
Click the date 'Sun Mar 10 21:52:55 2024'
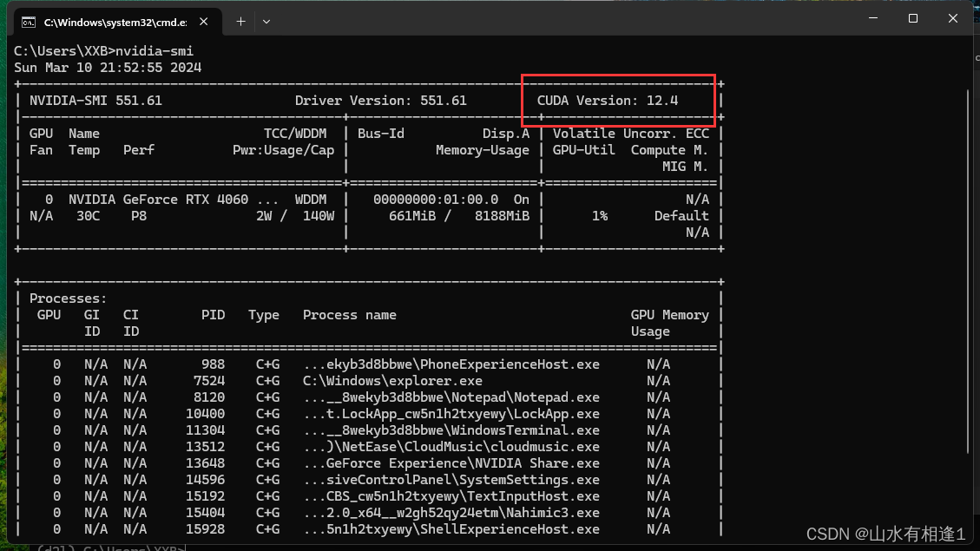(x=108, y=68)
